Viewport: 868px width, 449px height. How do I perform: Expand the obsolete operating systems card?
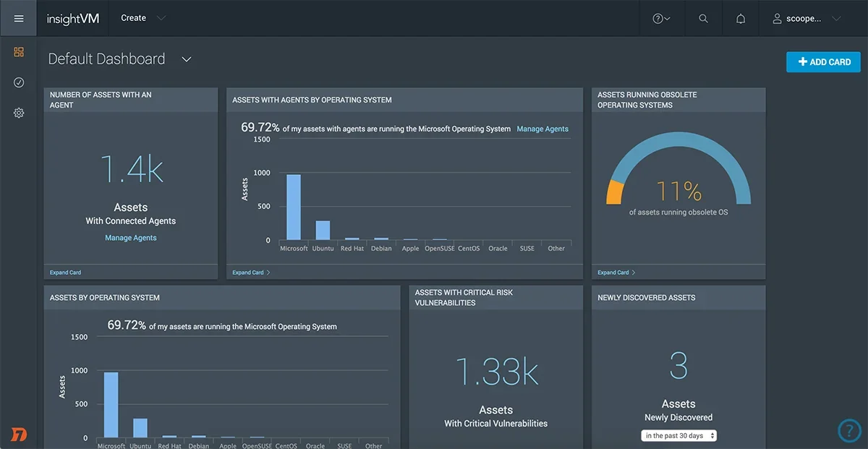[x=616, y=273]
